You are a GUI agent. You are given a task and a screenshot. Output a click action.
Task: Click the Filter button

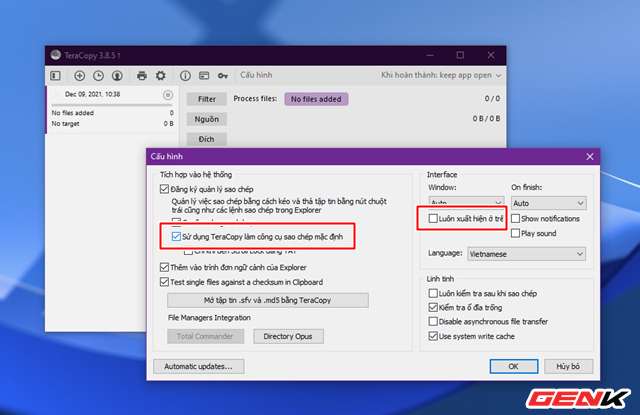[207, 99]
